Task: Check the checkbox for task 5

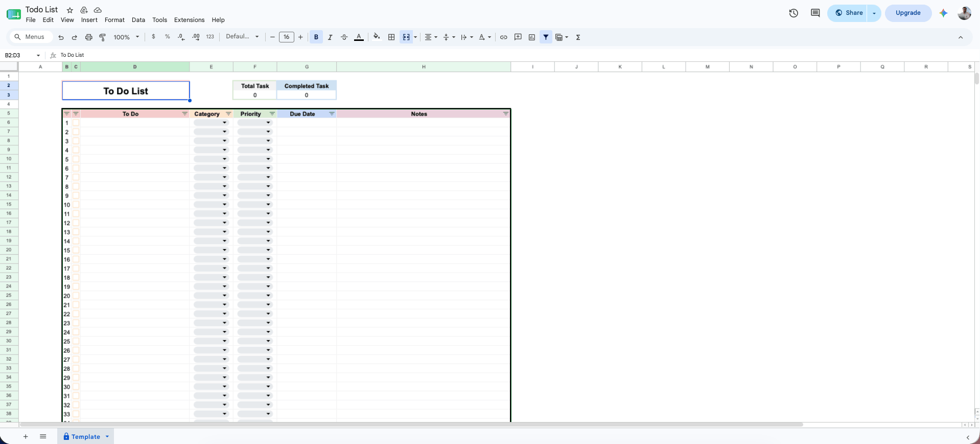Action: pyautogui.click(x=76, y=159)
